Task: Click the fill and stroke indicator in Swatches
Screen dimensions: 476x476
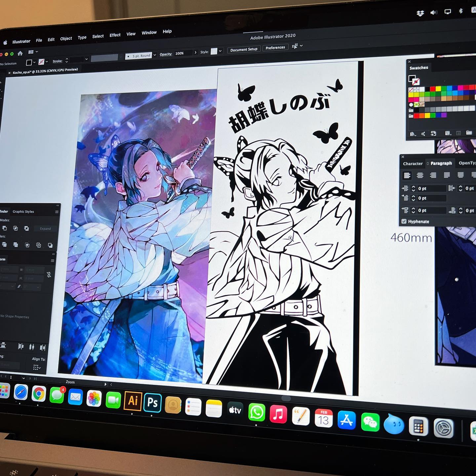Action: 414,80
